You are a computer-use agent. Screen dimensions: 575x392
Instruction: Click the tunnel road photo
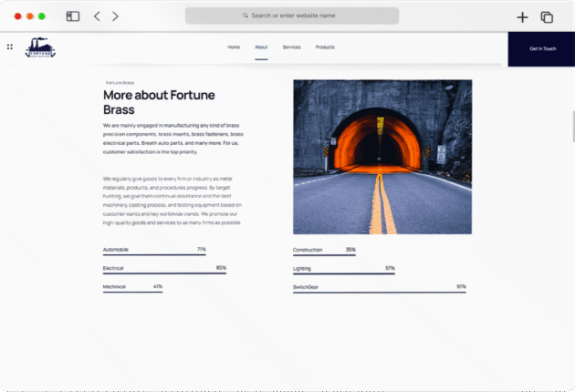tap(382, 157)
